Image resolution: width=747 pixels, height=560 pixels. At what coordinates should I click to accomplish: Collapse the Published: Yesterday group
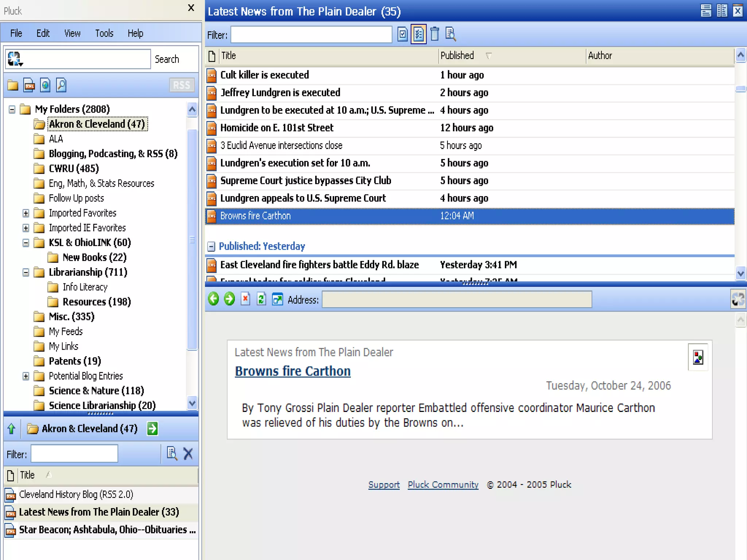tap(211, 246)
